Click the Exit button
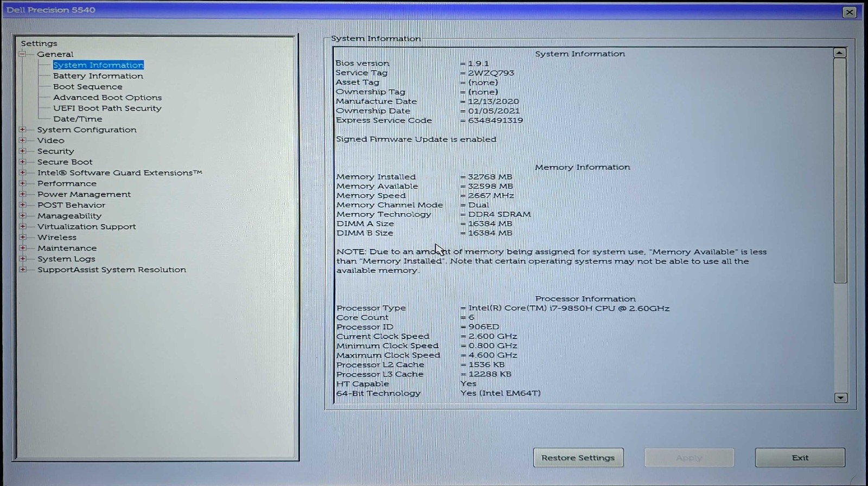Viewport: 868px width, 486px height. (x=800, y=457)
